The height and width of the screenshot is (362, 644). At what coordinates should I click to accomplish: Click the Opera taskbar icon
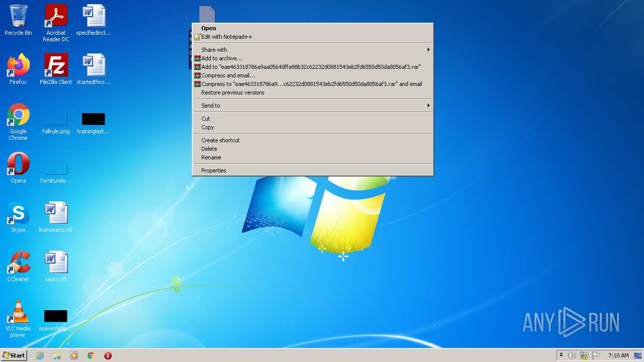pos(108,355)
